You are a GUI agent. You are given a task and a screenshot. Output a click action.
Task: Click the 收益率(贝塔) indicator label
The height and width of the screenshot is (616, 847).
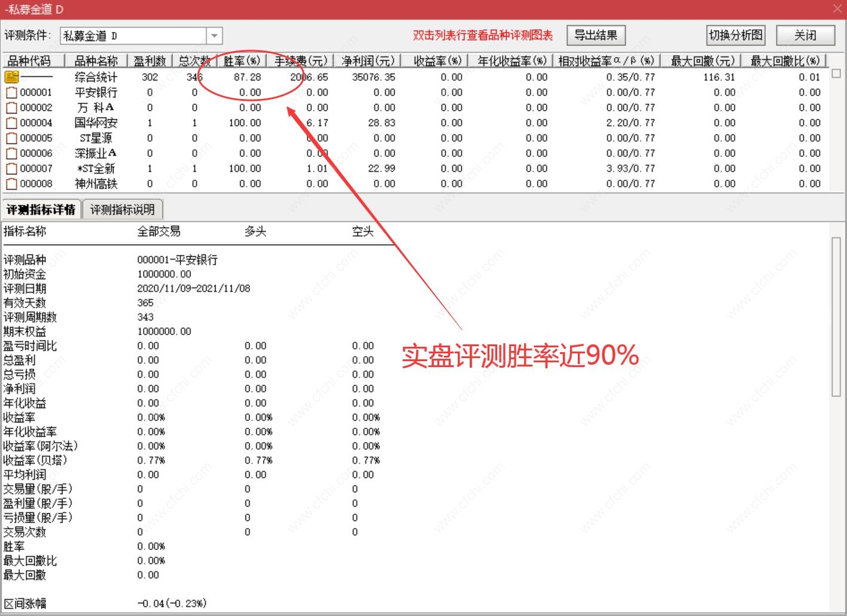pos(35,460)
